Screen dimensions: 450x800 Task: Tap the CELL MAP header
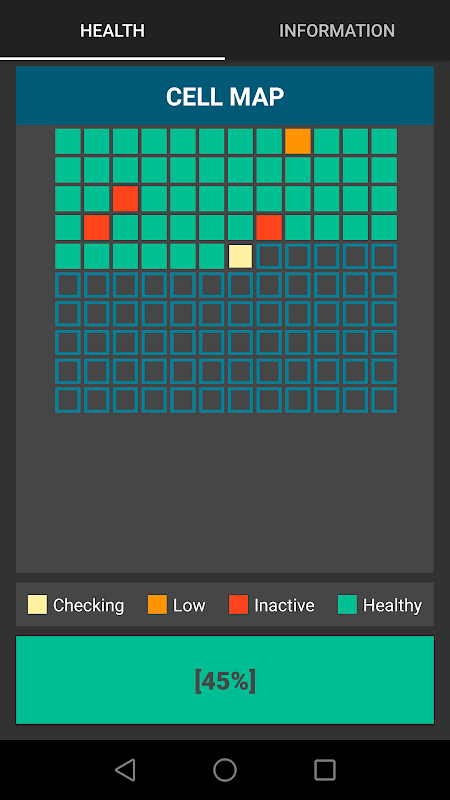coord(225,96)
